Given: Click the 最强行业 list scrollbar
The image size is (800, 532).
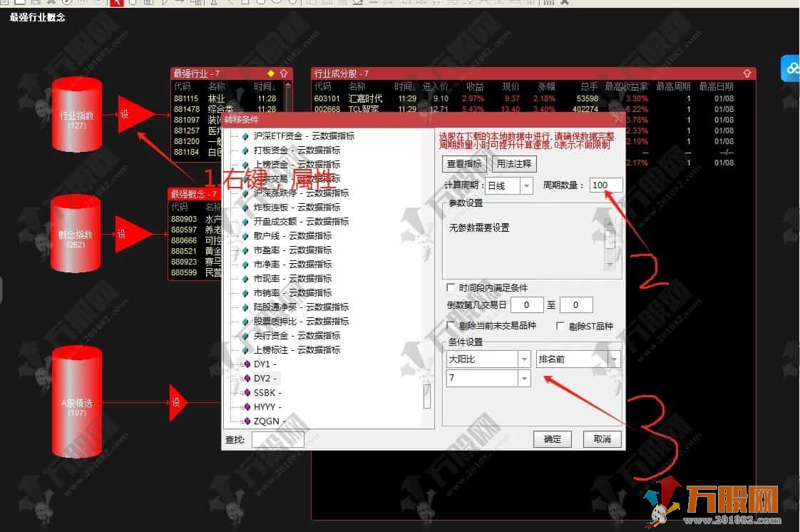Looking at the screenshot, I should (x=288, y=97).
